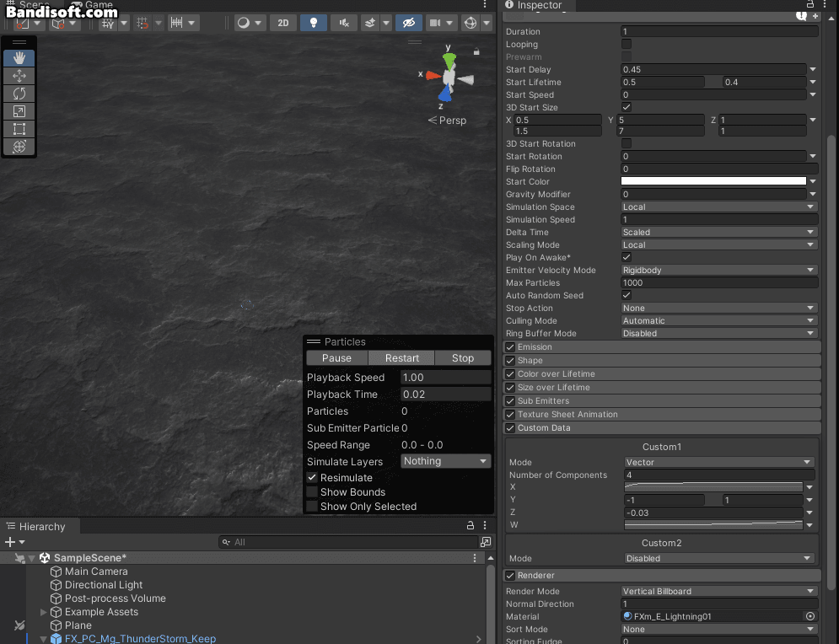Select Directional Light in Hierarchy

point(104,585)
